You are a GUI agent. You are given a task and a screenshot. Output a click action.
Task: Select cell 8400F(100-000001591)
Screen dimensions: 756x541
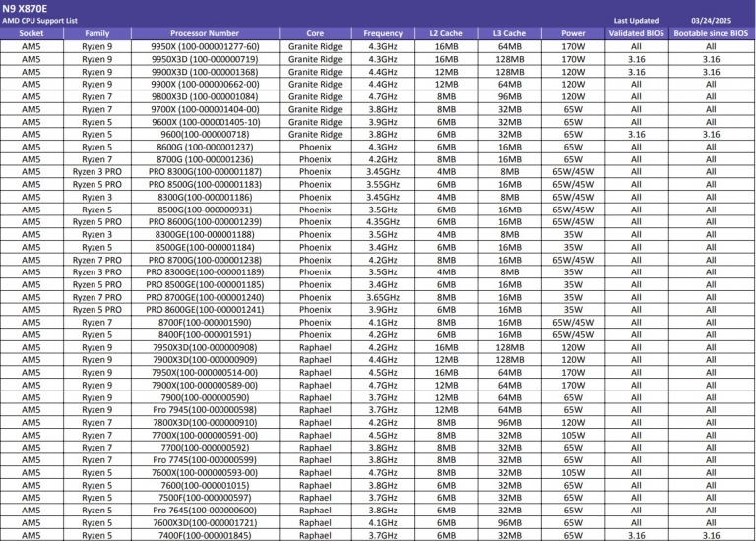(x=205, y=334)
